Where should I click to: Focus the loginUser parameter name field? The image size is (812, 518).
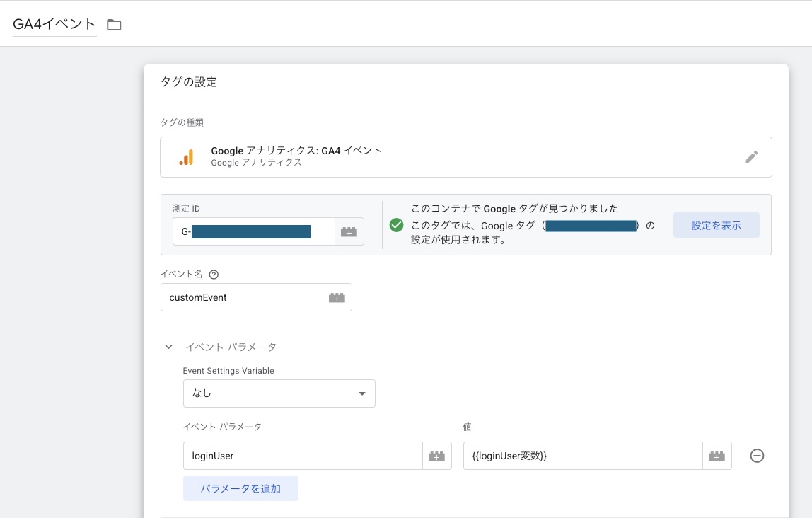point(303,456)
